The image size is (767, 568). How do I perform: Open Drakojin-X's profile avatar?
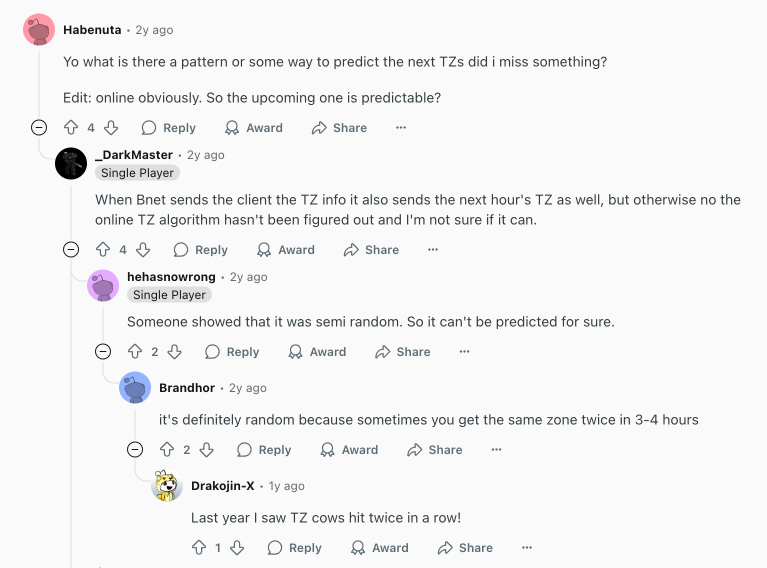coord(167,486)
